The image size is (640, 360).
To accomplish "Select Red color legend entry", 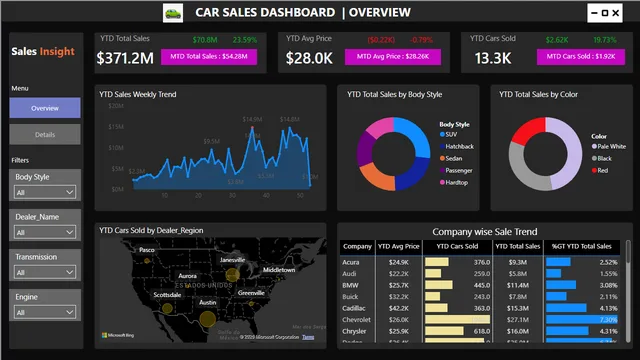I will (600, 170).
